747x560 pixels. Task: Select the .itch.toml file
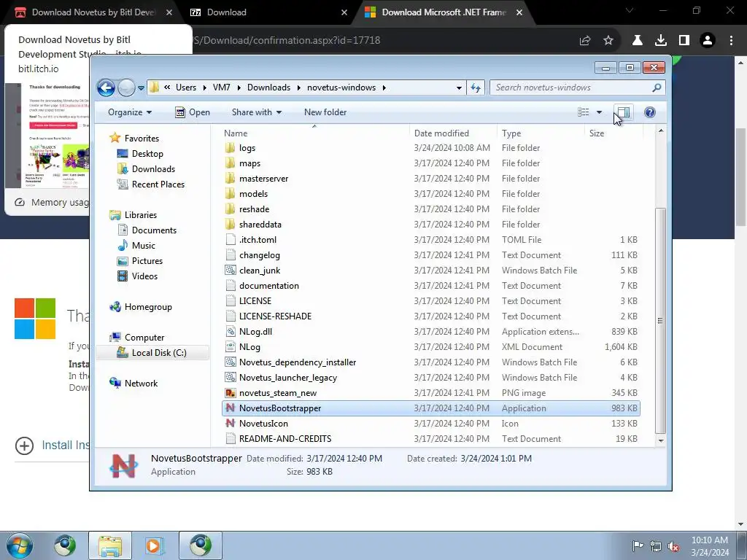[x=258, y=239]
